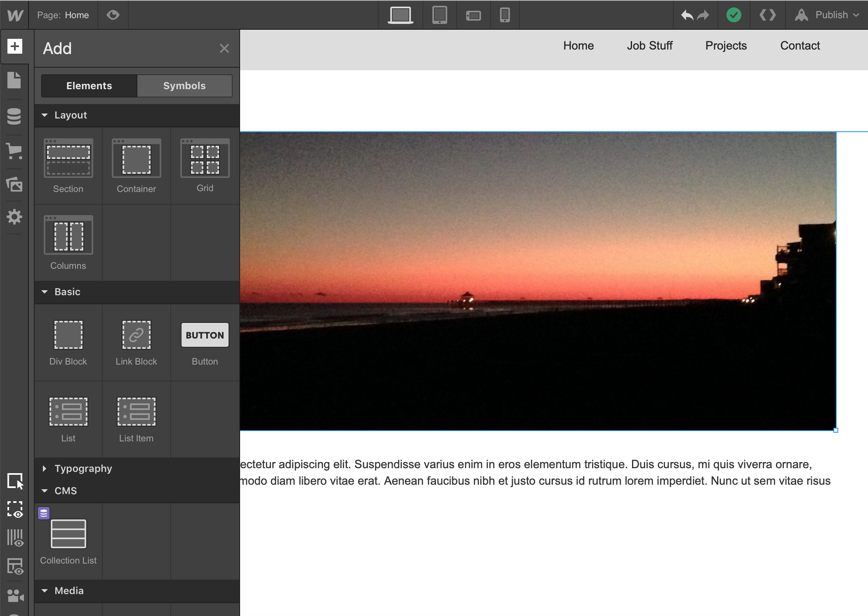
Task: Open the Ecommerce cart icon
Action: (14, 151)
